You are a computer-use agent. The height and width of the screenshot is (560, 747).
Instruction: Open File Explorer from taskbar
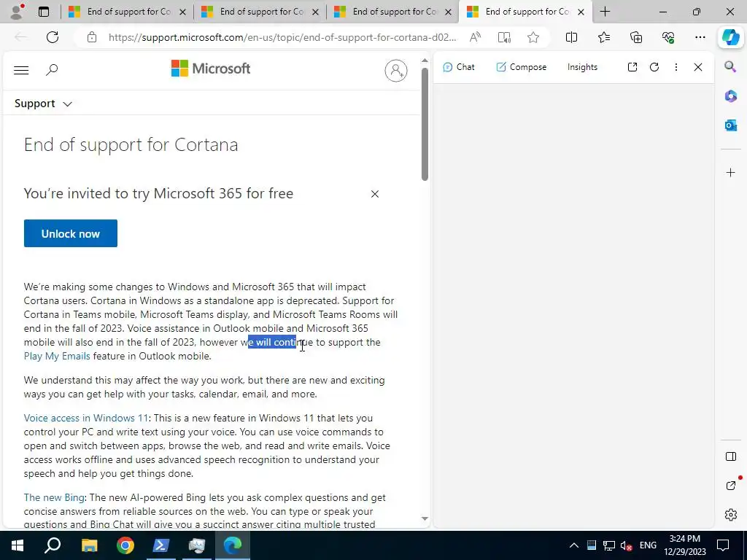pyautogui.click(x=89, y=545)
